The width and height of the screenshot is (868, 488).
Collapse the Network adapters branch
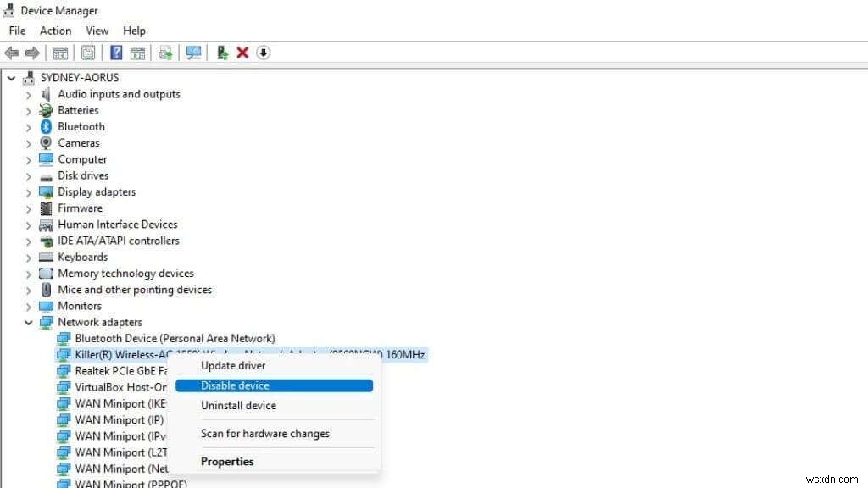29,322
